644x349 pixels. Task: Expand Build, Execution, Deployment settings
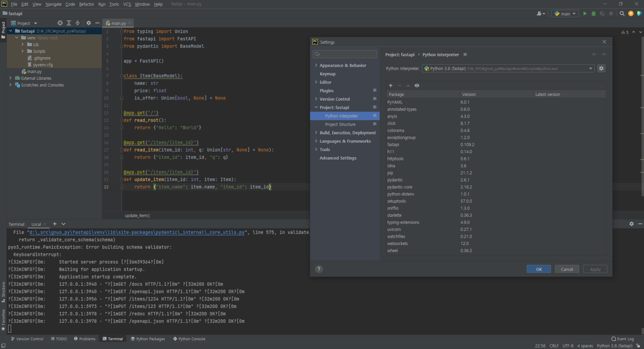(316, 133)
